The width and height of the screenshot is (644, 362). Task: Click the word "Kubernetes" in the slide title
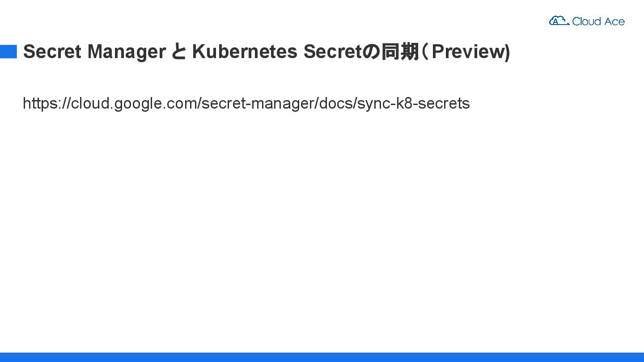coord(245,52)
